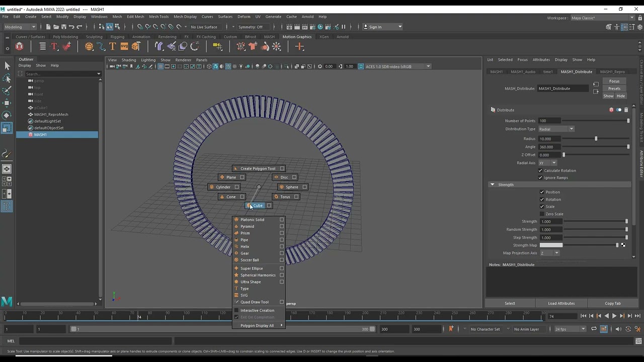
Task: Click the Strength Map checker icon
Action: pos(623,245)
